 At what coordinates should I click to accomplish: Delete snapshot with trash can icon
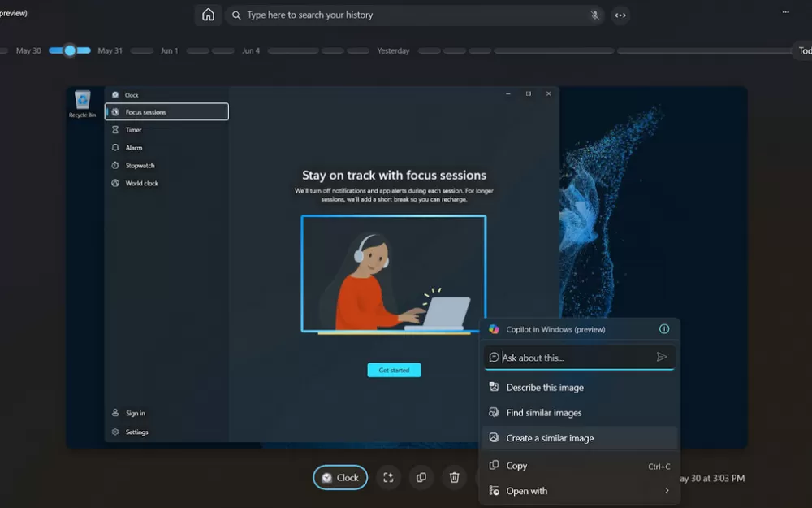[x=454, y=477]
